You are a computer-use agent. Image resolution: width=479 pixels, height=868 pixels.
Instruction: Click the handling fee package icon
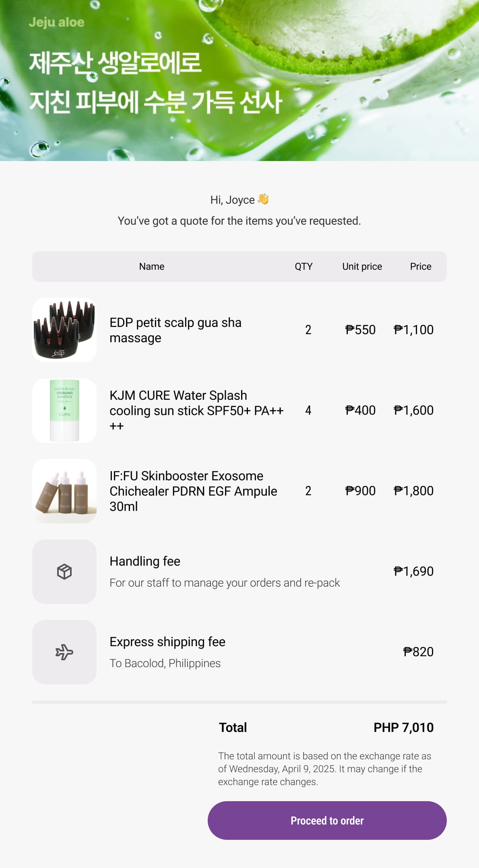point(64,572)
